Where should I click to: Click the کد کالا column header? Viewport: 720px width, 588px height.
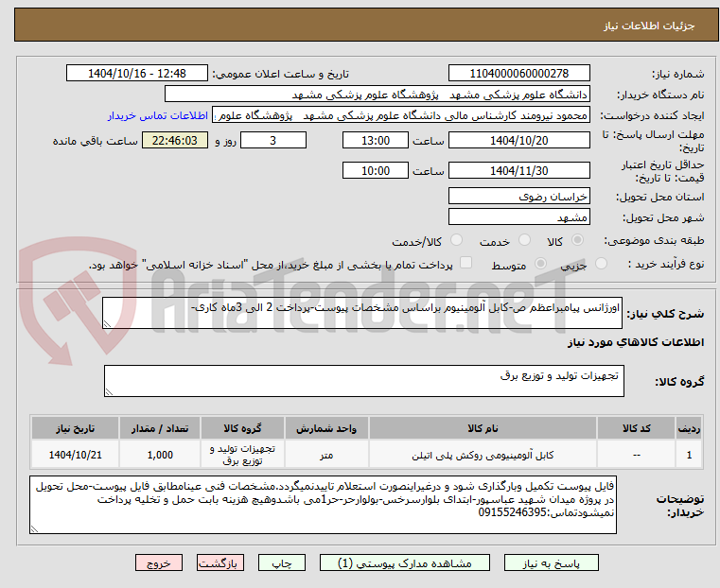pyautogui.click(x=636, y=428)
